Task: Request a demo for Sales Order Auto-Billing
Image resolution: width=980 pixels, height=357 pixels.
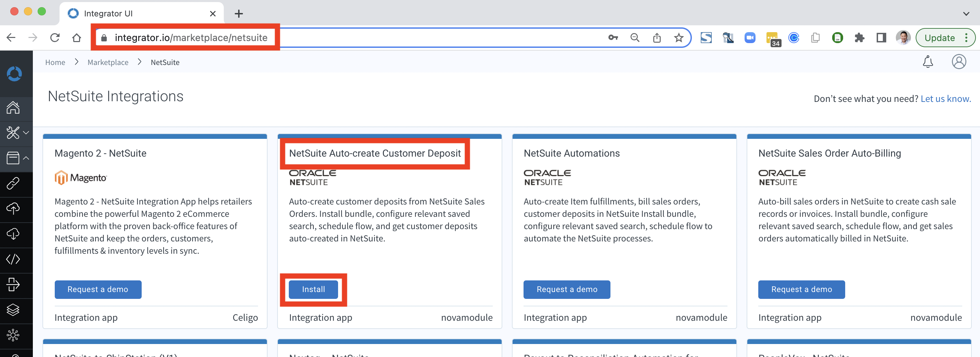Action: tap(802, 289)
